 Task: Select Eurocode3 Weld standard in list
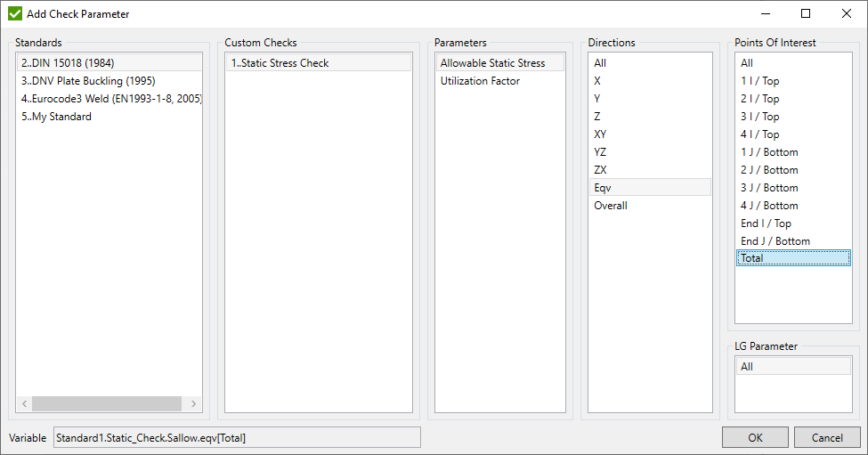110,99
